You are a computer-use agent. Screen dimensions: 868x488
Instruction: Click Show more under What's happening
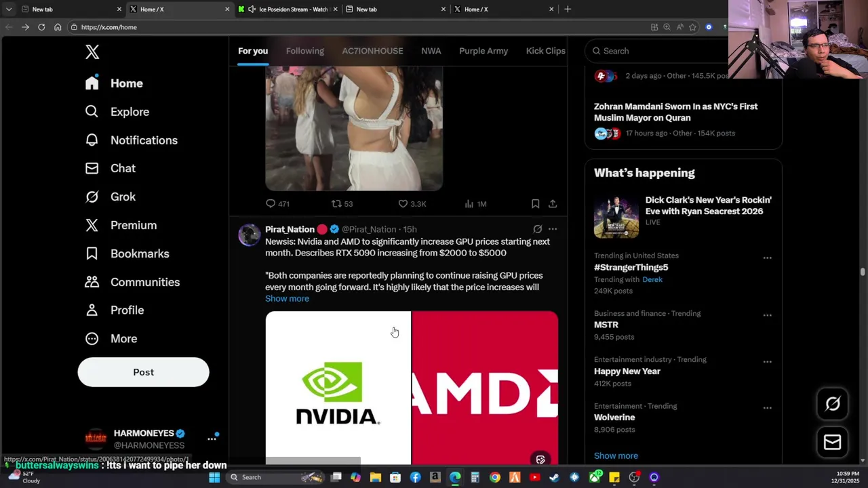click(616, 455)
